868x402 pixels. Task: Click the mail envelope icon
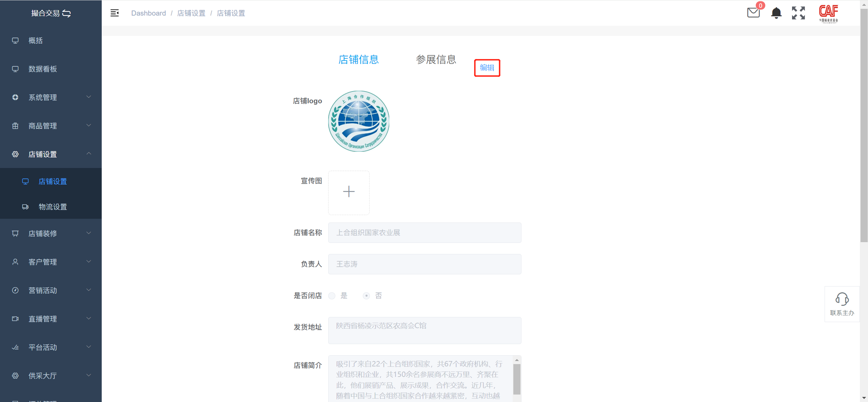(x=753, y=13)
